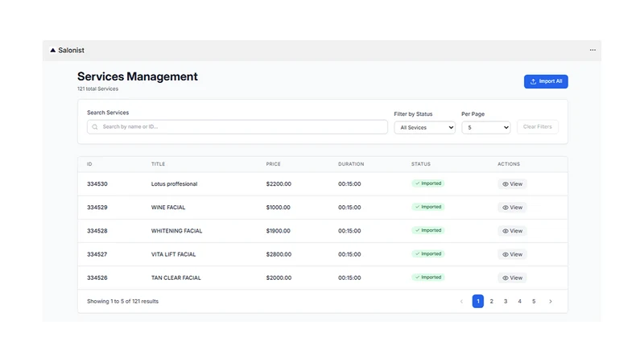
Task: View the VITA LIFT FACIAL service
Action: pyautogui.click(x=512, y=254)
